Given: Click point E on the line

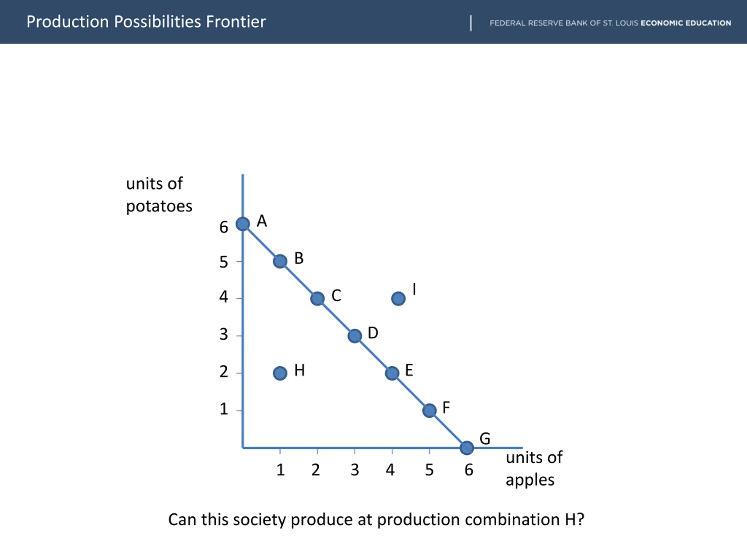Looking at the screenshot, I should pos(392,373).
